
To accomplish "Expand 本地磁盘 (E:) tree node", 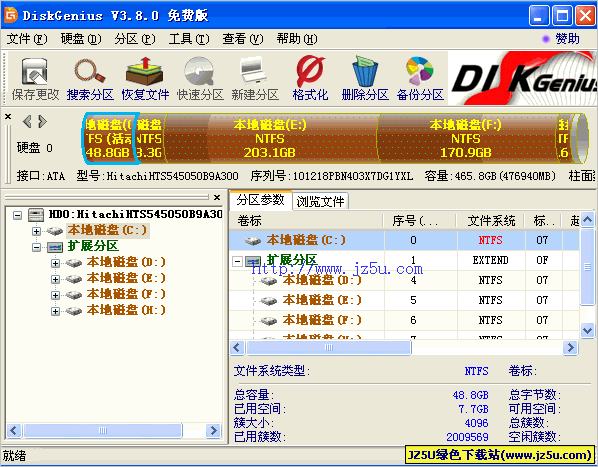I will coord(55,279).
